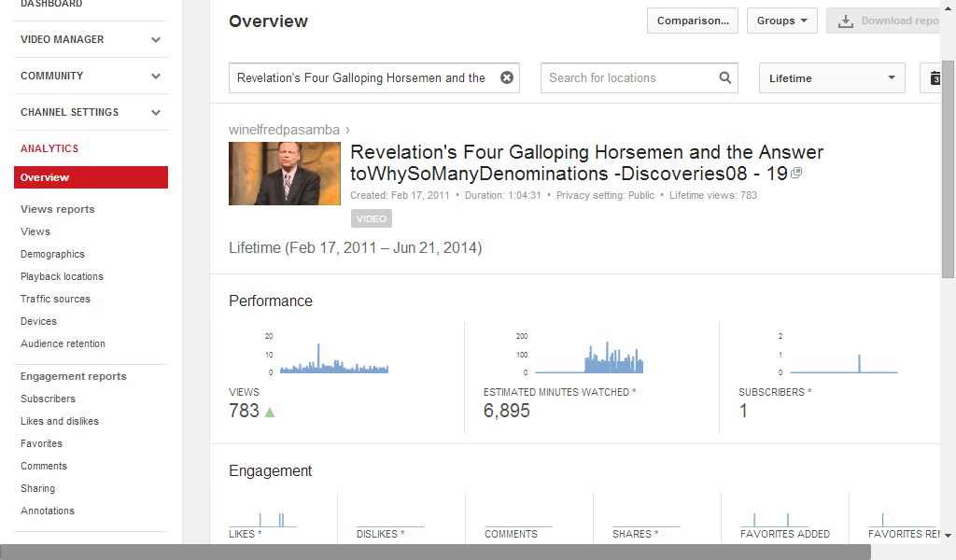Open the Likes and dislikes report
The width and height of the screenshot is (956, 560).
point(60,421)
